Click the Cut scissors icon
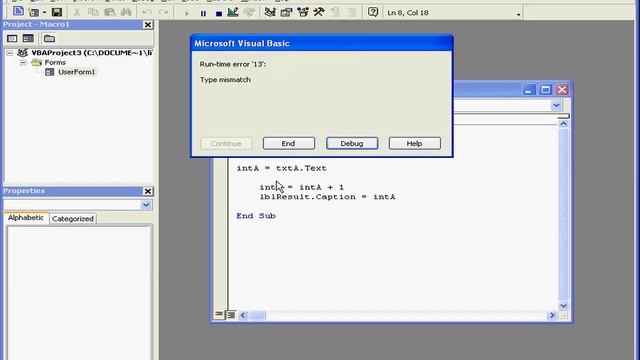Image resolution: width=640 pixels, height=360 pixels. click(77, 12)
